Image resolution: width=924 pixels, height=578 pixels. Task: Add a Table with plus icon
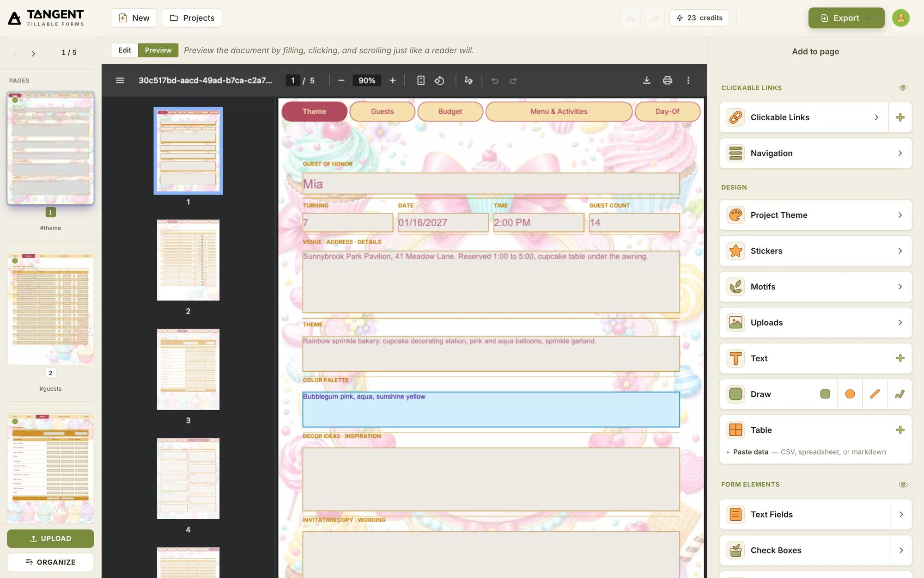pyautogui.click(x=900, y=430)
